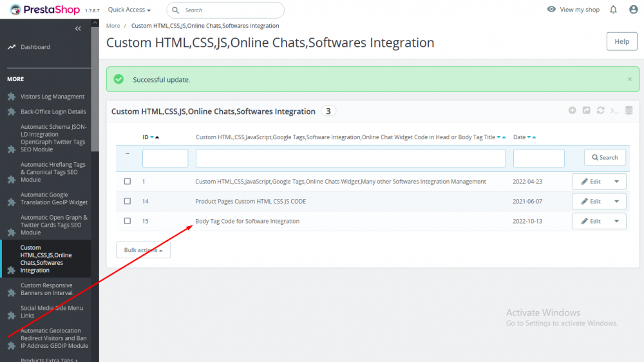Collapse the sidebar with double chevron icon

(78, 28)
